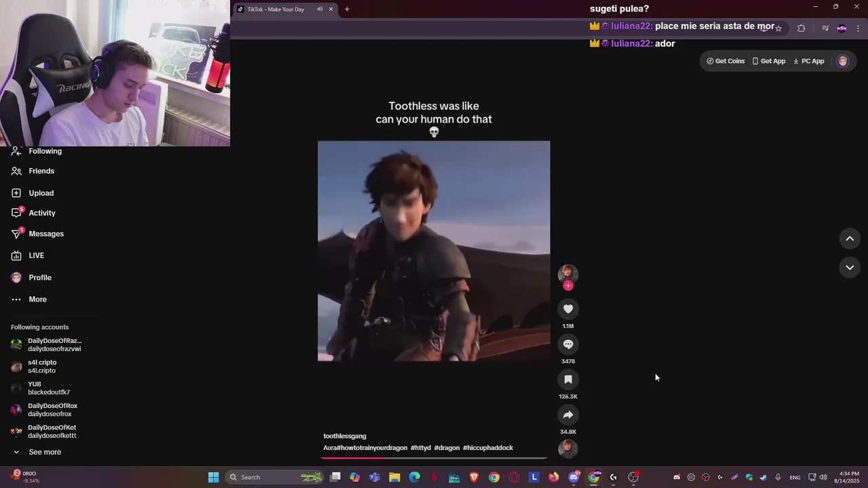Open YUB blackedoutfk7 account
The width and height of the screenshot is (868, 488).
coord(41,388)
